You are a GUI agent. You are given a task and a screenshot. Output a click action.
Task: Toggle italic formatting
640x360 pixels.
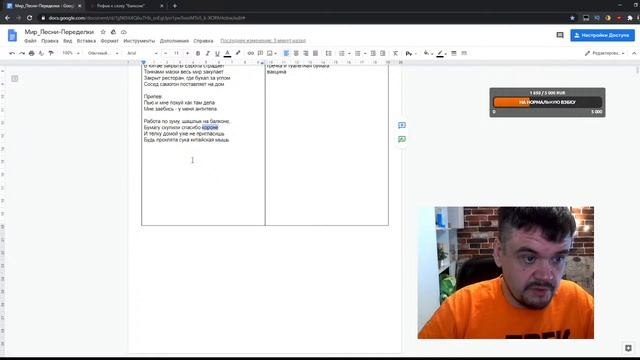point(207,53)
